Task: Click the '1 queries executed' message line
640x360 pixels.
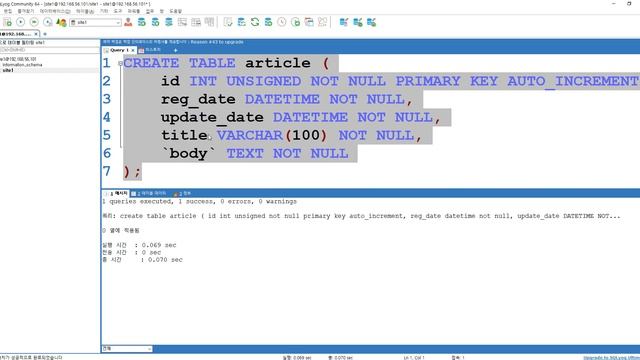Action: pos(199,202)
